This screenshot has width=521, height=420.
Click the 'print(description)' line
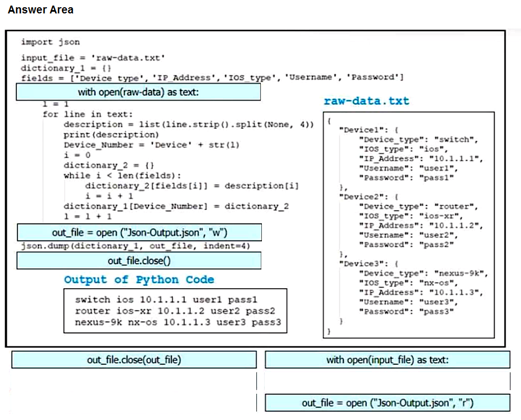point(111,135)
